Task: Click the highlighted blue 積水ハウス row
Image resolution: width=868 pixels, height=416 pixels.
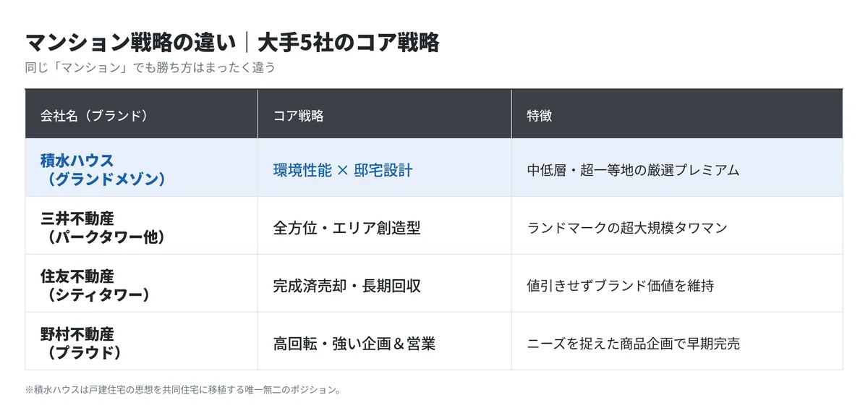Action: coord(434,168)
